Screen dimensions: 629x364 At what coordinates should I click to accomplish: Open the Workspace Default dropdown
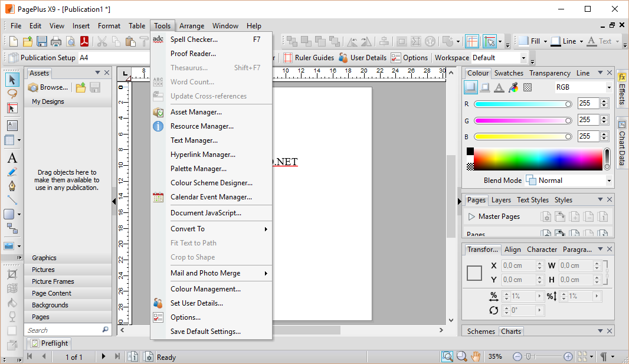click(x=523, y=58)
